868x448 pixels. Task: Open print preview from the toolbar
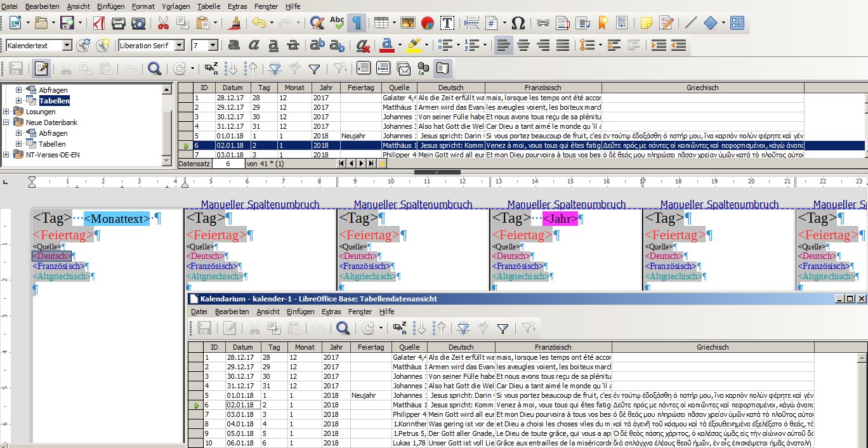click(x=138, y=23)
